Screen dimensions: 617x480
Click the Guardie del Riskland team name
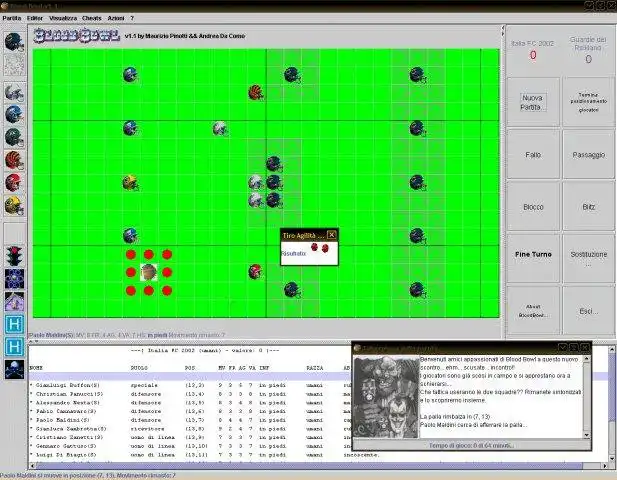(x=588, y=43)
